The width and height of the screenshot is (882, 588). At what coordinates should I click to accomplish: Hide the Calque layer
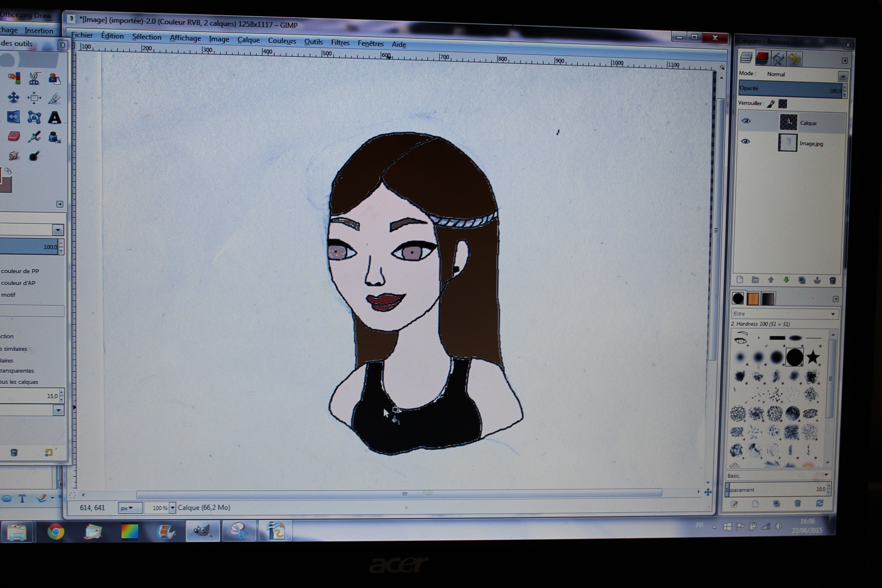click(x=746, y=121)
